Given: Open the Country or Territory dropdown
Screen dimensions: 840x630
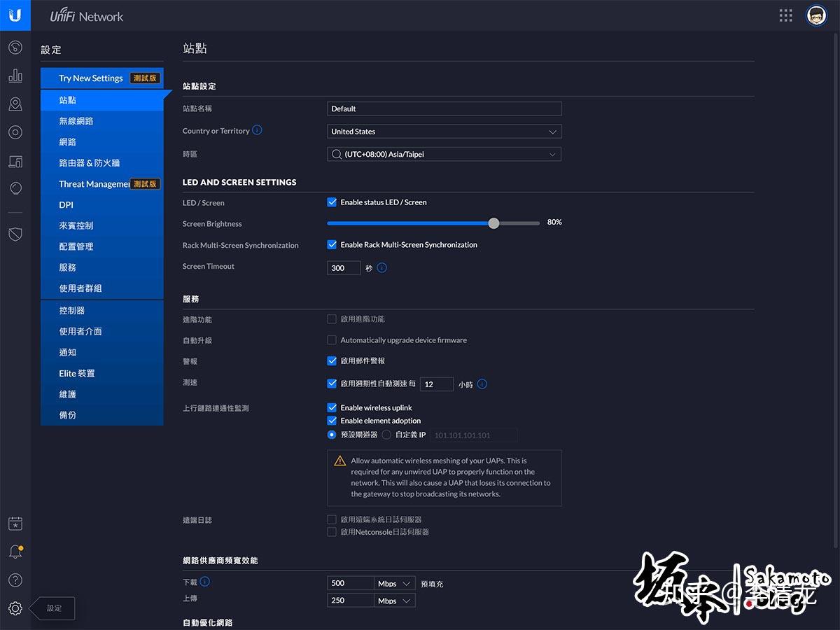Looking at the screenshot, I should [x=444, y=131].
